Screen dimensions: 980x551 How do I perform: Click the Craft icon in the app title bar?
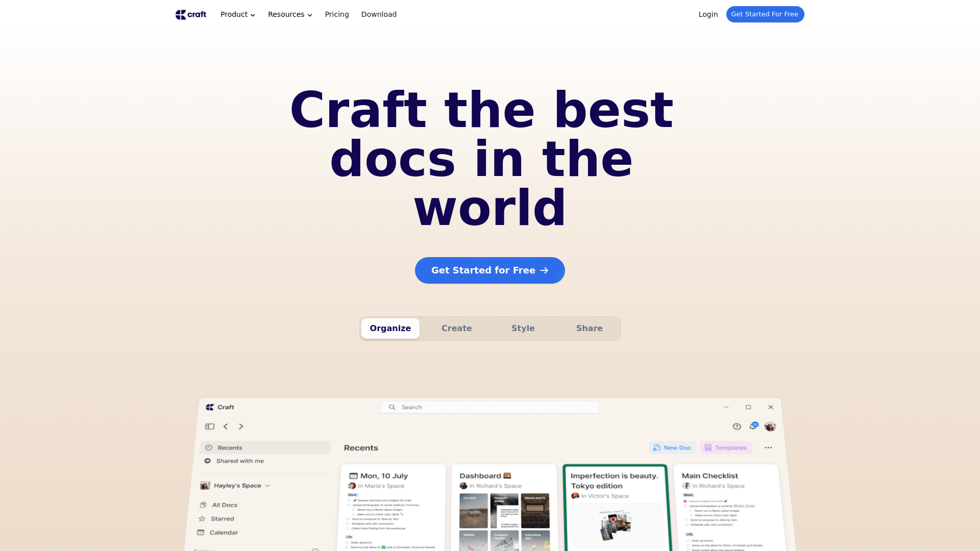point(210,407)
